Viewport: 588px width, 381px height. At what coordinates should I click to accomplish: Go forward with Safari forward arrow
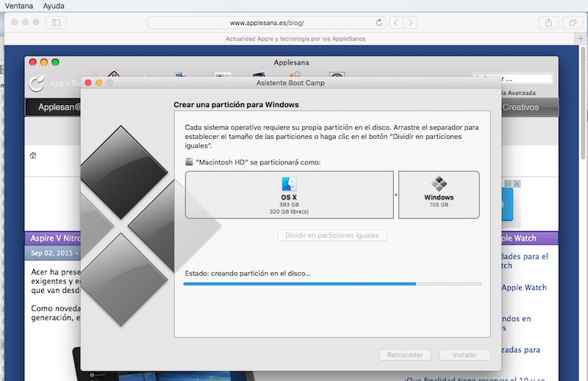[x=411, y=23]
